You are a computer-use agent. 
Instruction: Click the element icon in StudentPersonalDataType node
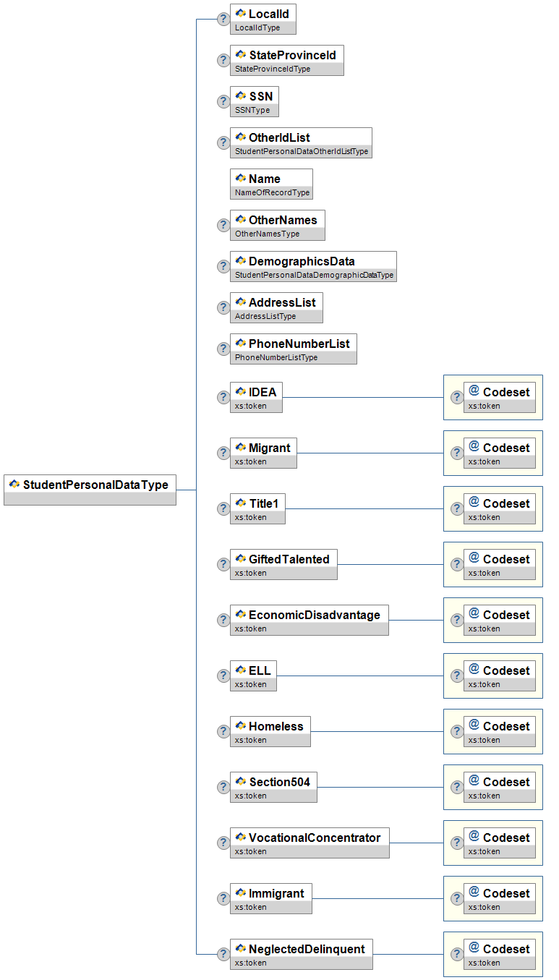[14, 485]
